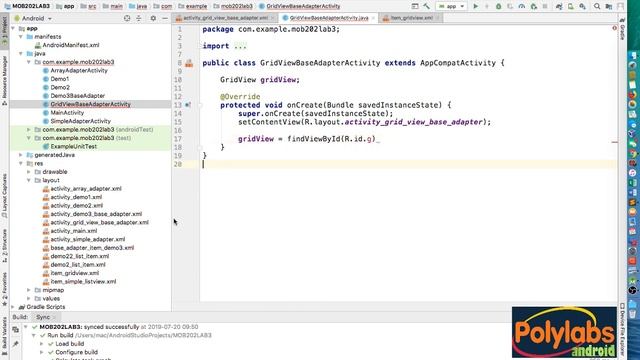The image size is (640, 360).
Task: Expand the drawable folder
Action: (x=29, y=172)
